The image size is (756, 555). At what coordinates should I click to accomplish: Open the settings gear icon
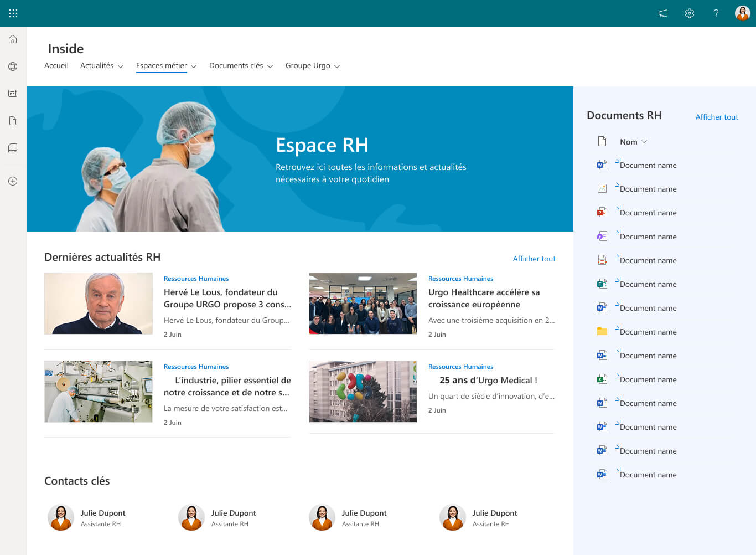click(x=690, y=13)
